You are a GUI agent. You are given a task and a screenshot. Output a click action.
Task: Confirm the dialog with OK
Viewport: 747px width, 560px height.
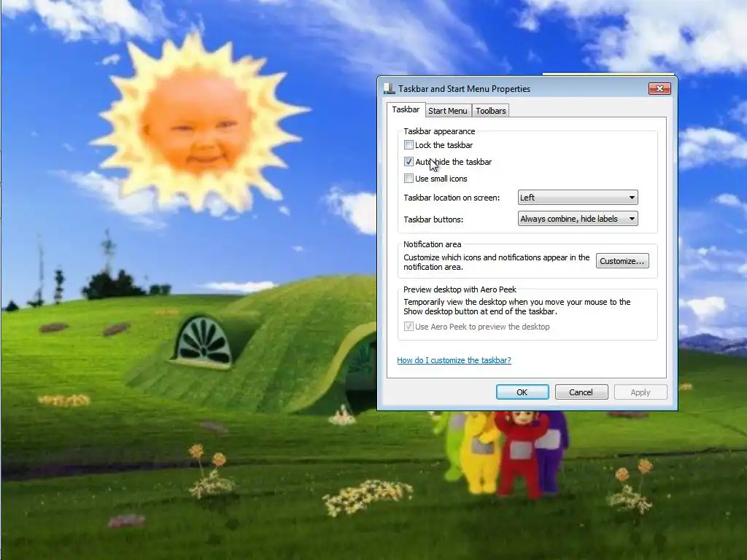(522, 392)
